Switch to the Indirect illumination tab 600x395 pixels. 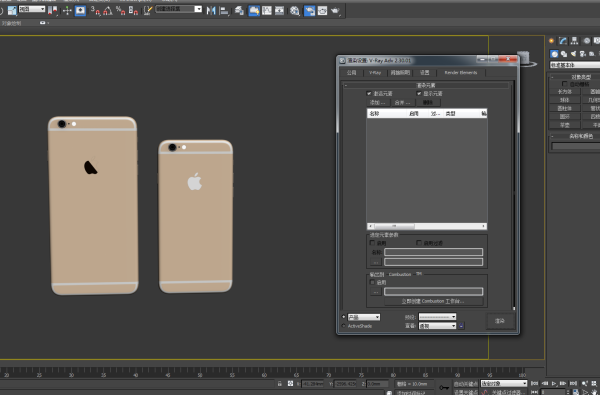400,72
